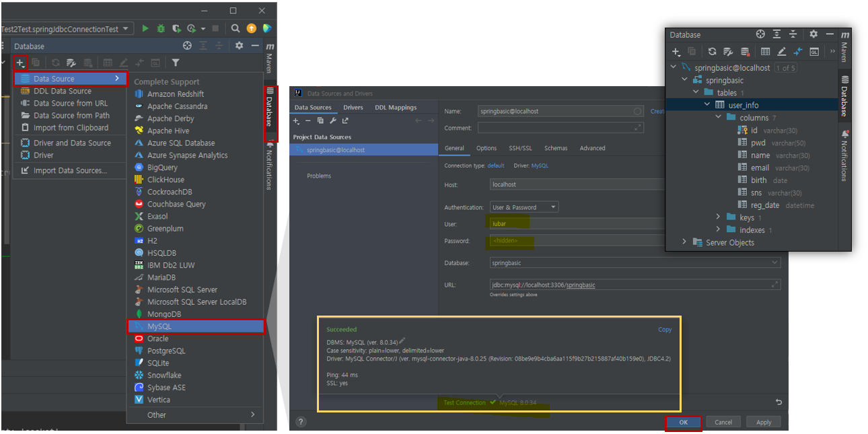
Task: Click into the Host field containing localhost
Action: [636, 184]
